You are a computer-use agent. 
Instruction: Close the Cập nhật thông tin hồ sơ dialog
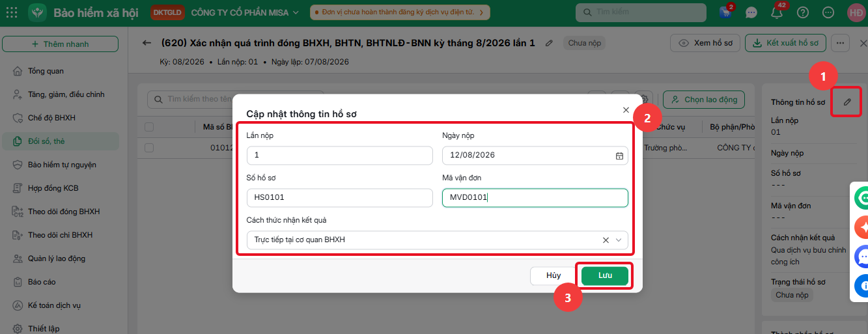[626, 110]
